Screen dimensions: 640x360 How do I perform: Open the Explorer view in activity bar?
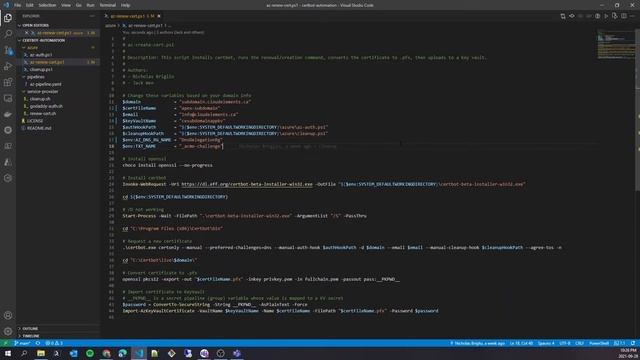pyautogui.click(x=8, y=18)
